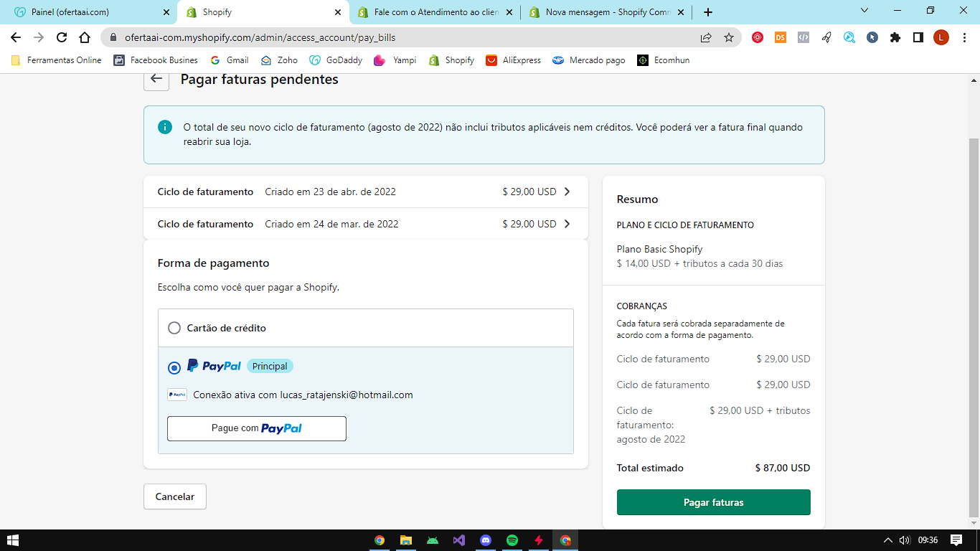Launch Android Studio from the taskbar
Viewport: 980px width, 551px height.
(x=433, y=540)
